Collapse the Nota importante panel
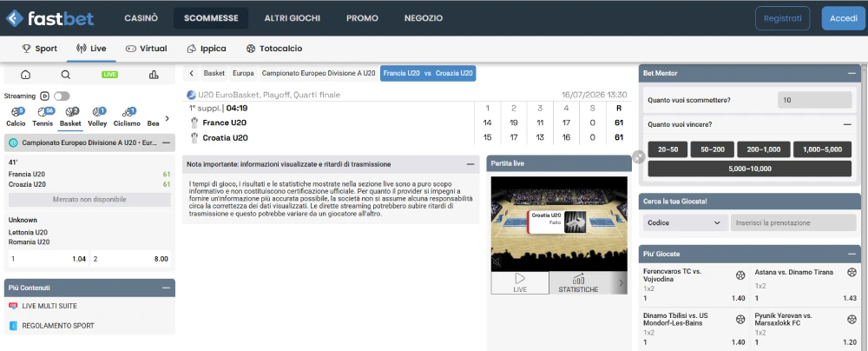The width and height of the screenshot is (868, 351). pyautogui.click(x=470, y=164)
